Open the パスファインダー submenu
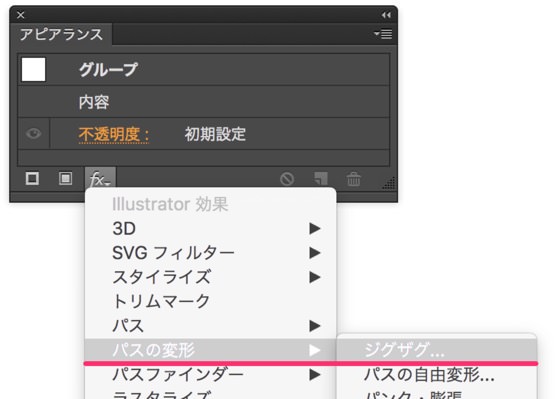The image size is (560, 399). (210, 374)
